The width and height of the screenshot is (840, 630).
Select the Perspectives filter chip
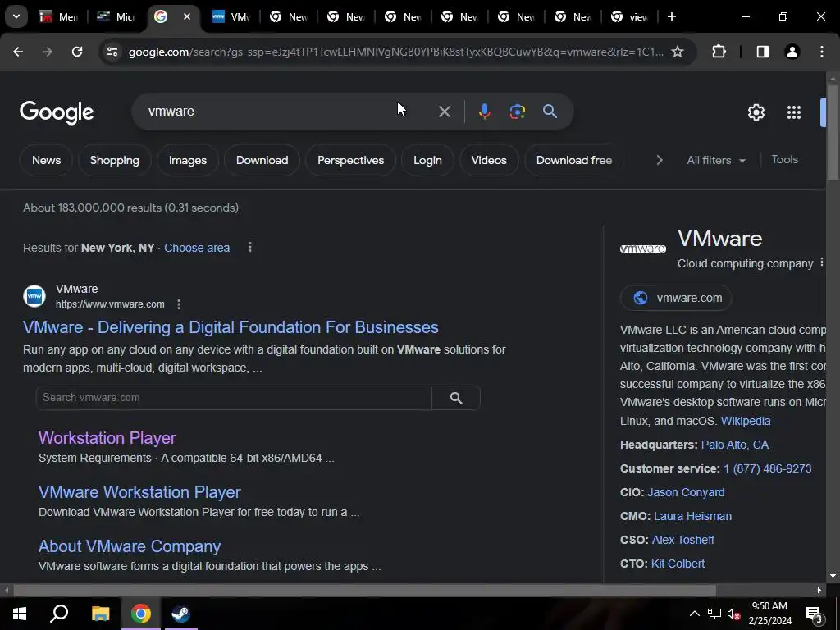click(x=350, y=160)
